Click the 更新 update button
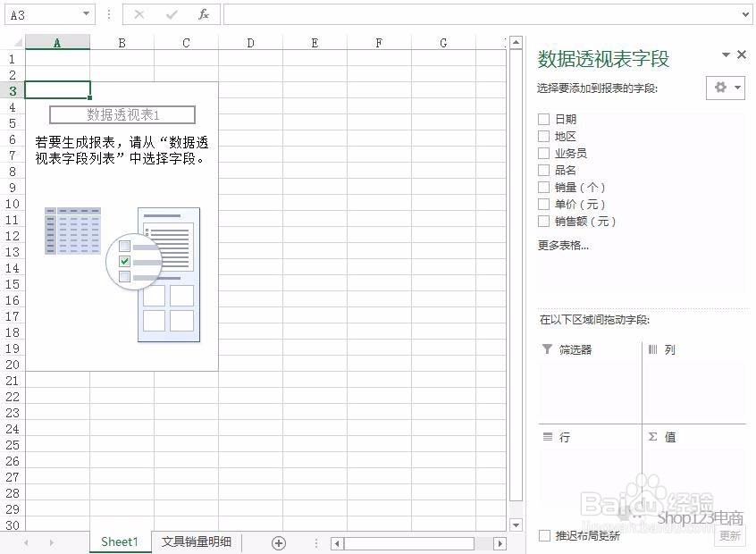This screenshot has width=756, height=554. [729, 535]
